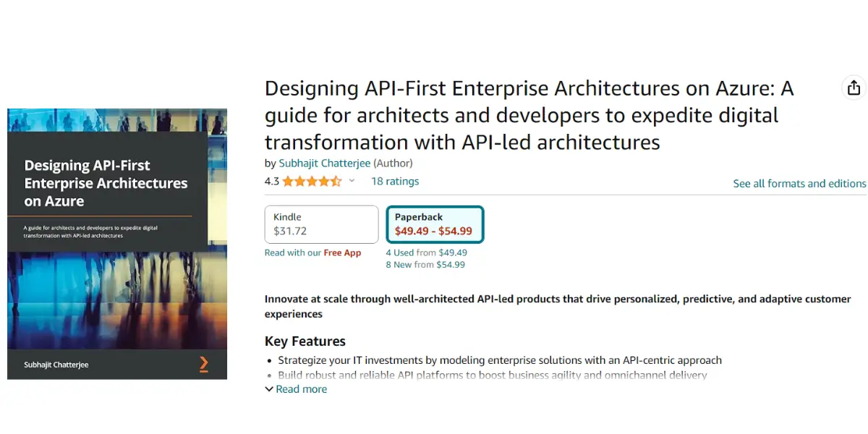View the 18 ratings link
This screenshot has height=434, width=868.
tap(395, 182)
